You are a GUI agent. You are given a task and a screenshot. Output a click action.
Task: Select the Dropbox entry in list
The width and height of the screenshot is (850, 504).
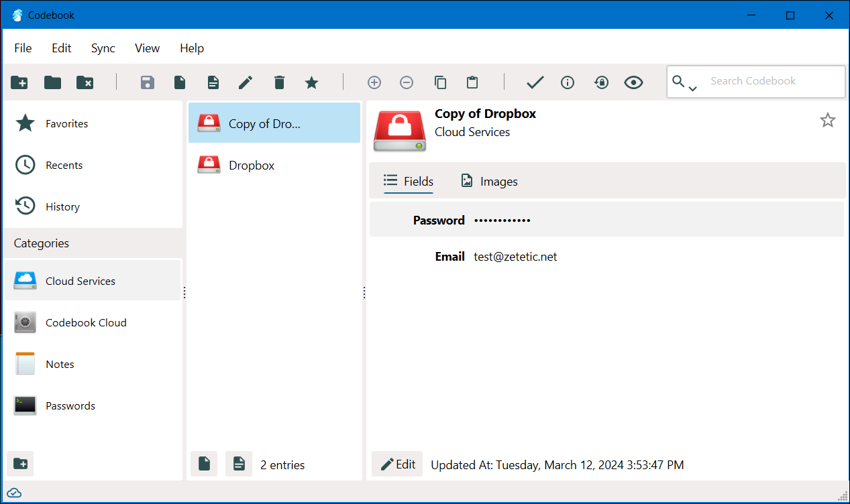[x=274, y=165]
